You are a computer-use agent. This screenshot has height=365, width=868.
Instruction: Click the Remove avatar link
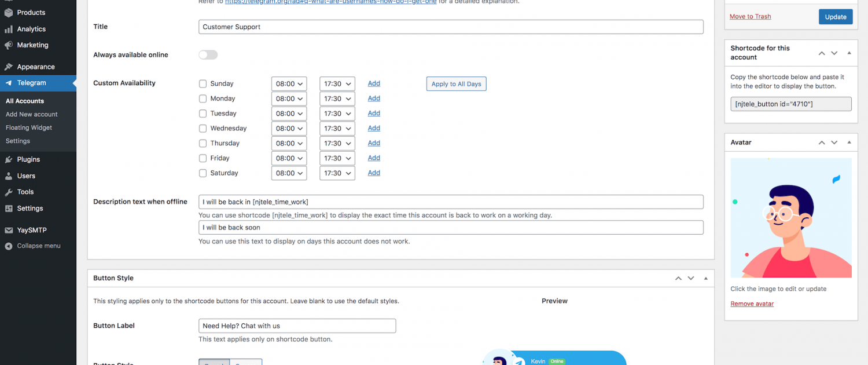752,304
